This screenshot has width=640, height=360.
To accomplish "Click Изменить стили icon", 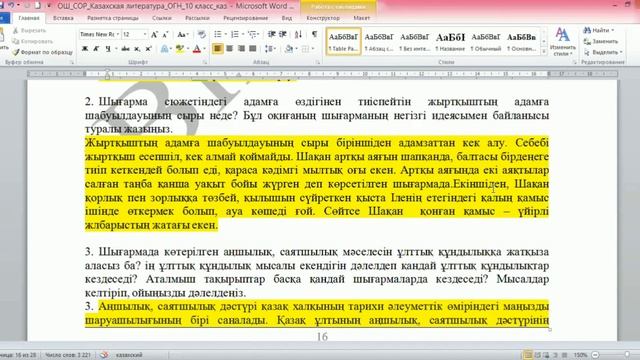I will [x=562, y=42].
